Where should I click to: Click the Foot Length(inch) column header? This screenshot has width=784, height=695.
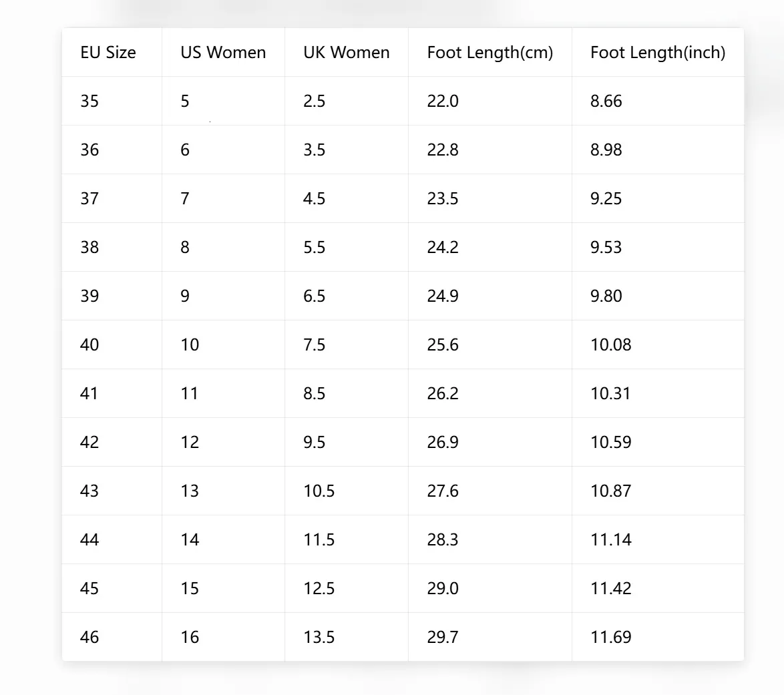click(658, 53)
